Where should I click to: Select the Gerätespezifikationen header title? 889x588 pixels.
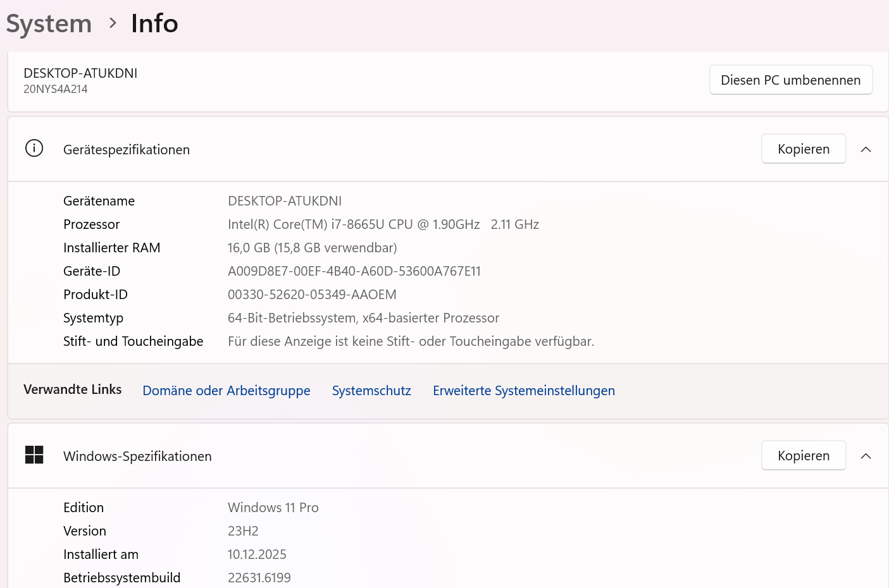tap(127, 150)
